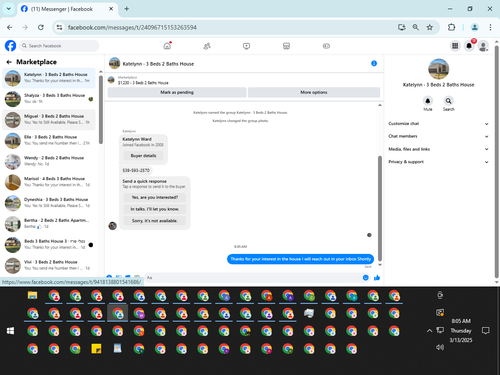Expand Customize chat section
500x375 pixels.
[438, 124]
